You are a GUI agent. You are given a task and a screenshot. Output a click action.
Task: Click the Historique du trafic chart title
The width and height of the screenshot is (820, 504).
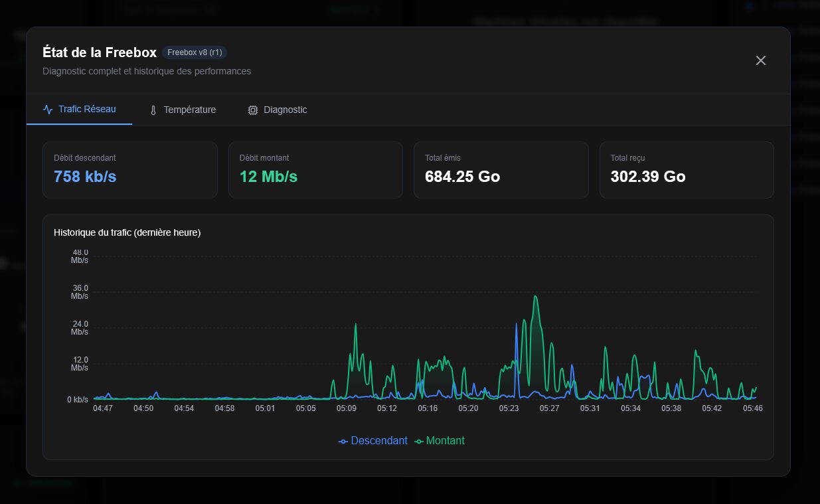pyautogui.click(x=127, y=232)
